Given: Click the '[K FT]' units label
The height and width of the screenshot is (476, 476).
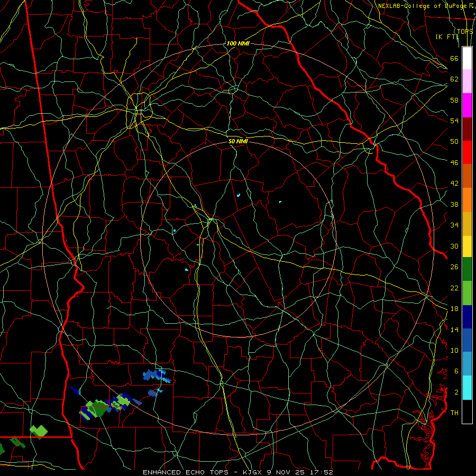Looking at the screenshot, I should [x=447, y=36].
